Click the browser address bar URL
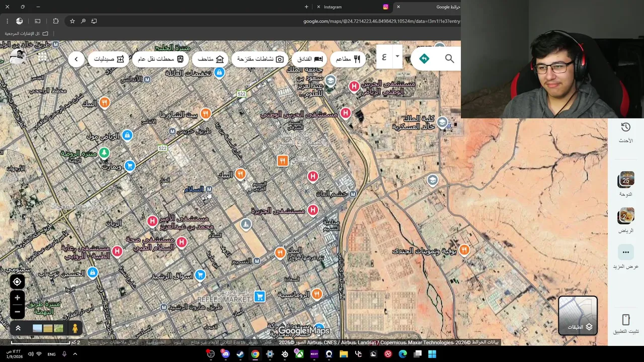 [381, 21]
